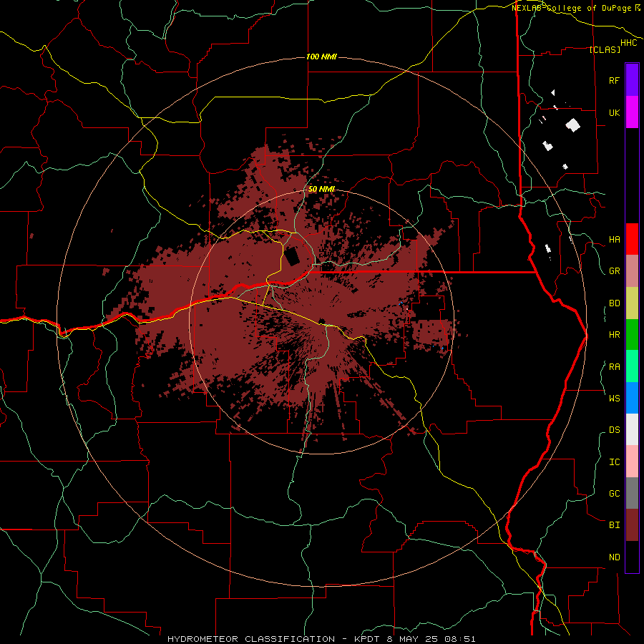Click the HHC product code label
The image size is (644, 644).
click(628, 43)
